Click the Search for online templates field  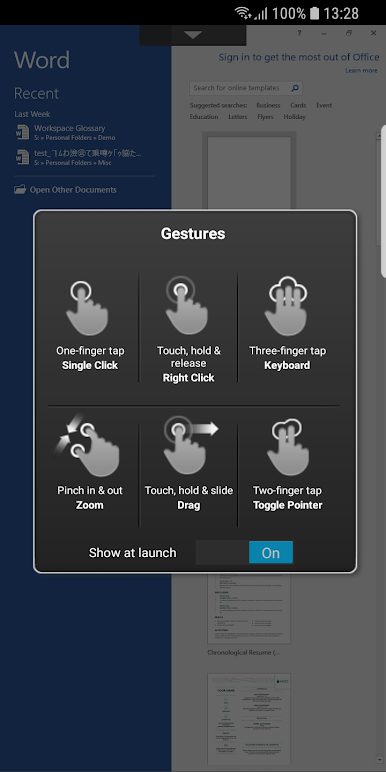point(239,88)
